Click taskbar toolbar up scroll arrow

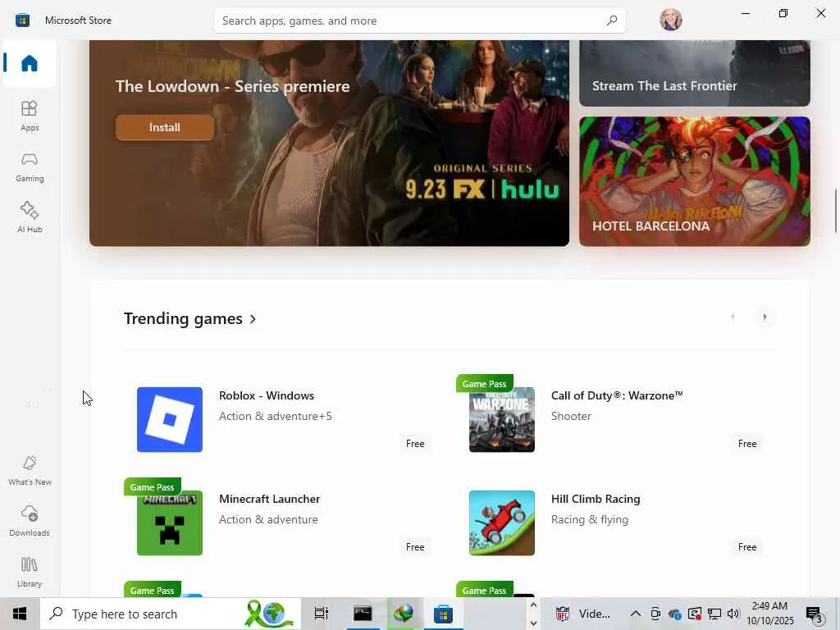pos(533,605)
